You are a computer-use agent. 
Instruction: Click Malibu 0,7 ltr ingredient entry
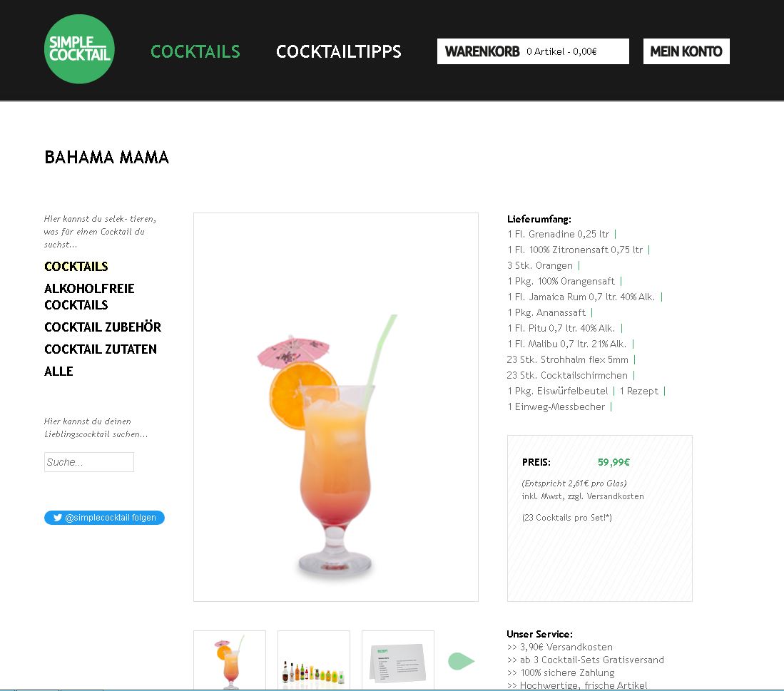coord(566,344)
